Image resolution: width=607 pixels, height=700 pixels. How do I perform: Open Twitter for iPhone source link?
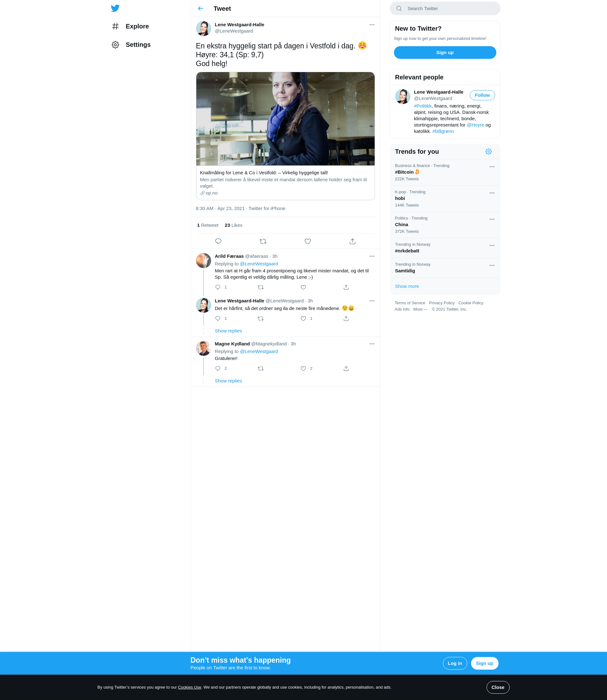click(267, 208)
